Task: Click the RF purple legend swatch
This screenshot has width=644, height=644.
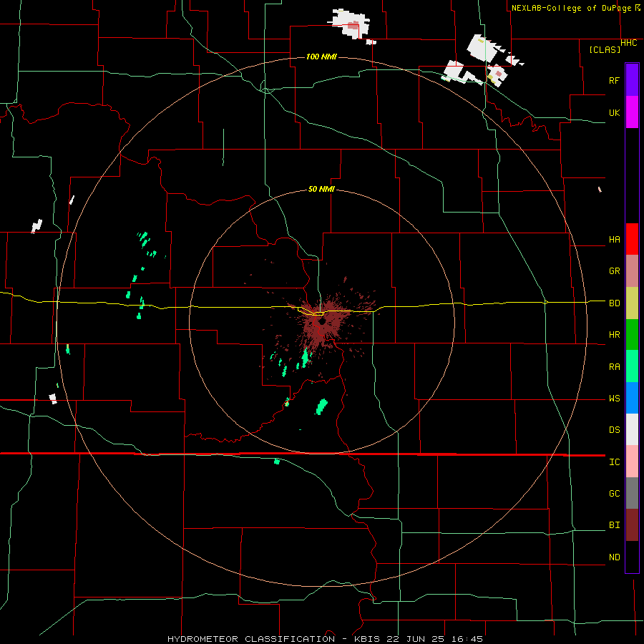Action: pyautogui.click(x=632, y=79)
